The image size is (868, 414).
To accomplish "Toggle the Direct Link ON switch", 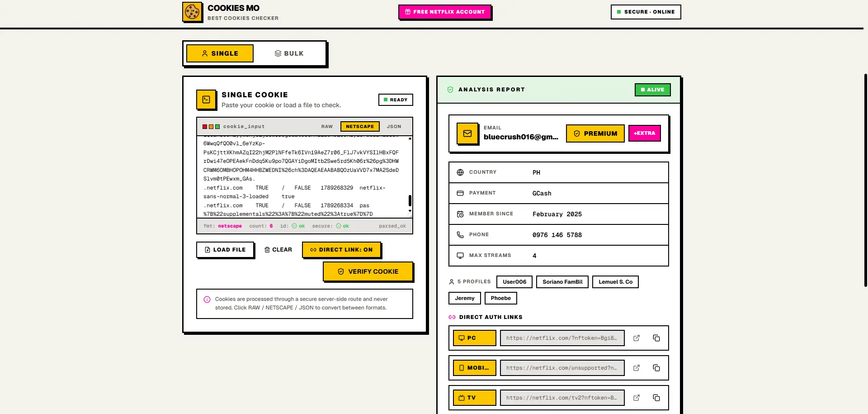I will (341, 250).
